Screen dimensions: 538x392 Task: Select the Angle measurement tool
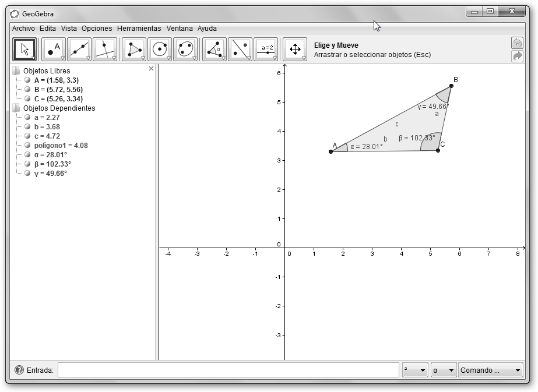(214, 50)
